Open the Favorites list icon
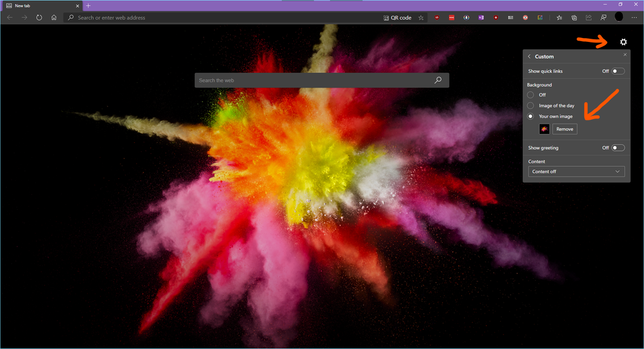The height and width of the screenshot is (349, 644). [x=559, y=17]
